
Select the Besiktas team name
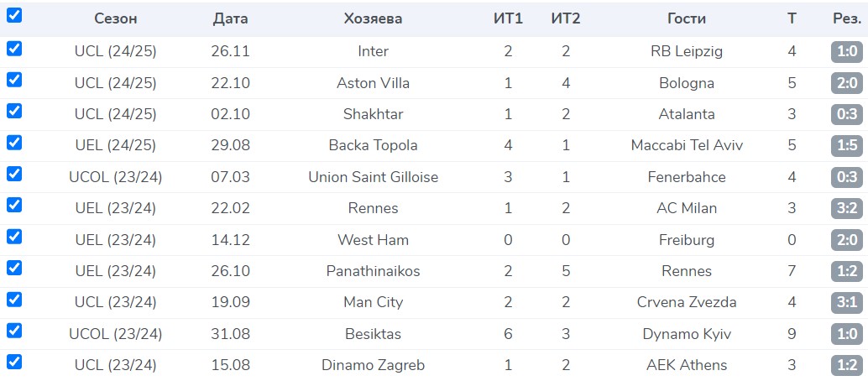point(373,334)
